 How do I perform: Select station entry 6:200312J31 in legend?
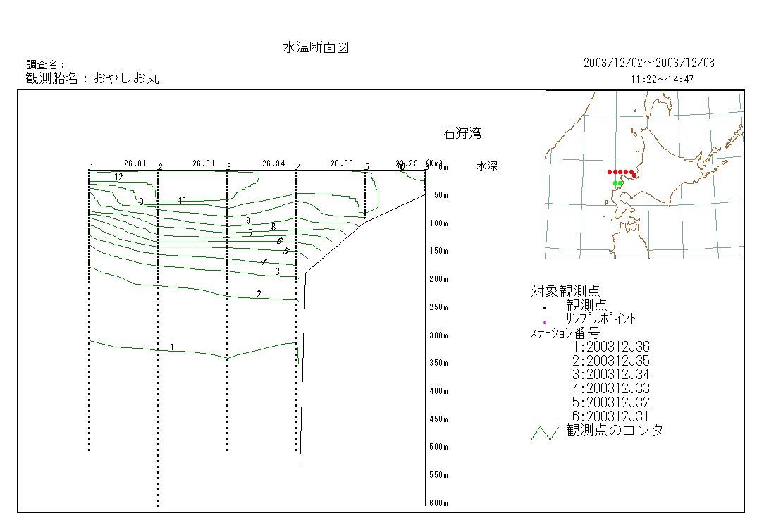coord(611,416)
